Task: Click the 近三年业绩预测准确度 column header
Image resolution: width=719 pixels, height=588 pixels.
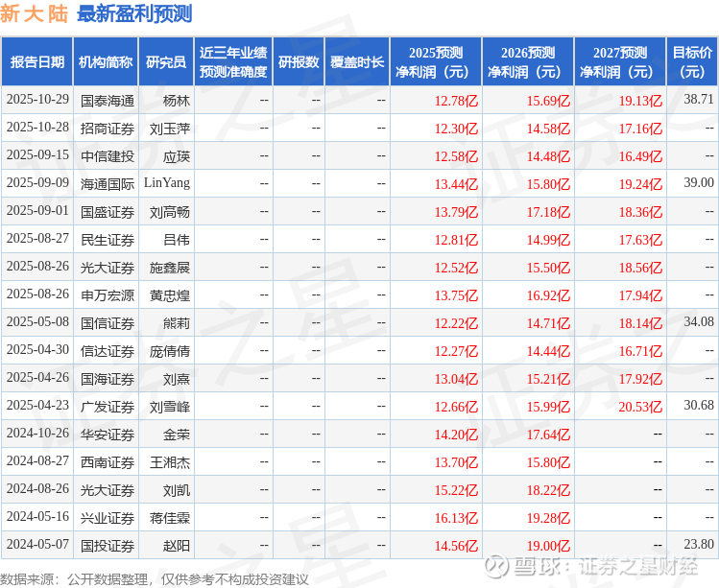Action: pos(233,62)
